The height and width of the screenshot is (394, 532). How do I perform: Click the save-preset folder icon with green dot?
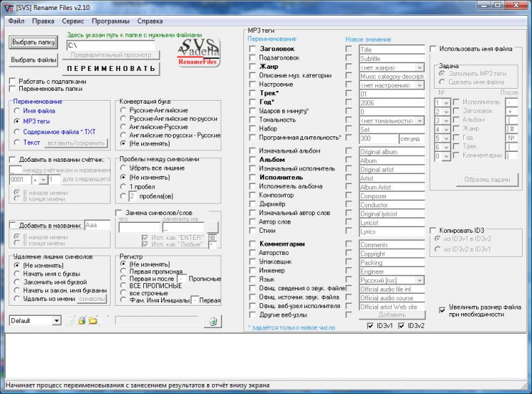[x=82, y=321]
